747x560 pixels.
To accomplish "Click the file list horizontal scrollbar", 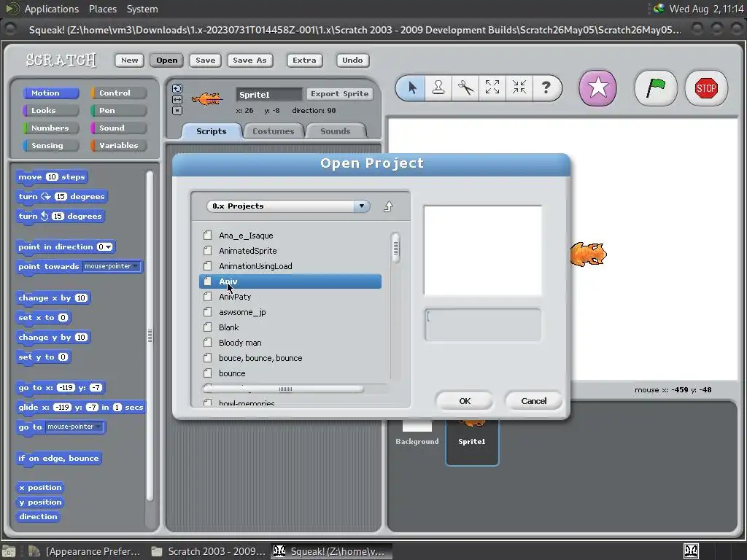I will click(284, 389).
